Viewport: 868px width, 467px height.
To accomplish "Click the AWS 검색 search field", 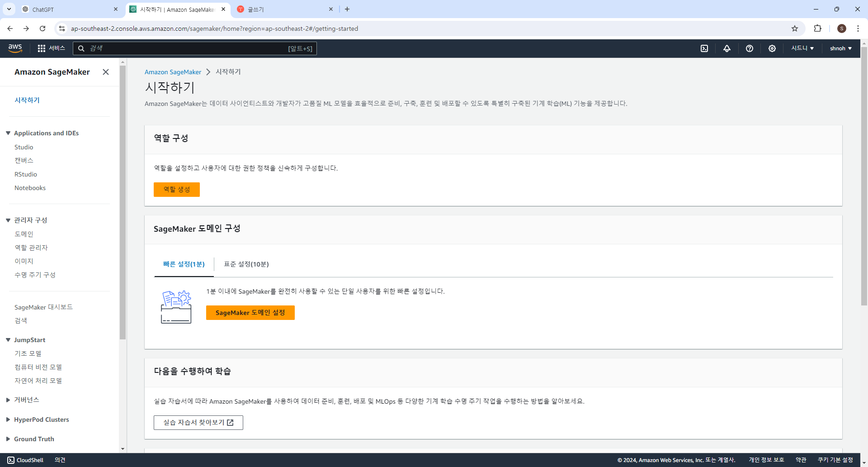I will tap(195, 48).
